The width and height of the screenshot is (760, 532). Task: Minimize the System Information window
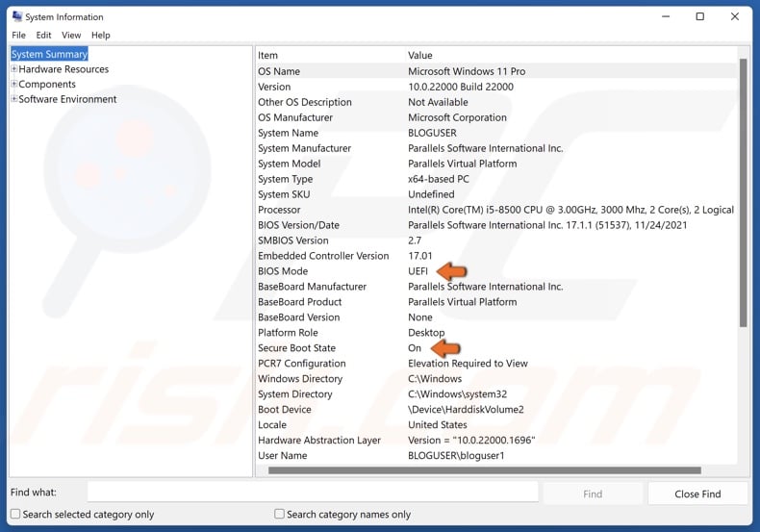click(666, 16)
